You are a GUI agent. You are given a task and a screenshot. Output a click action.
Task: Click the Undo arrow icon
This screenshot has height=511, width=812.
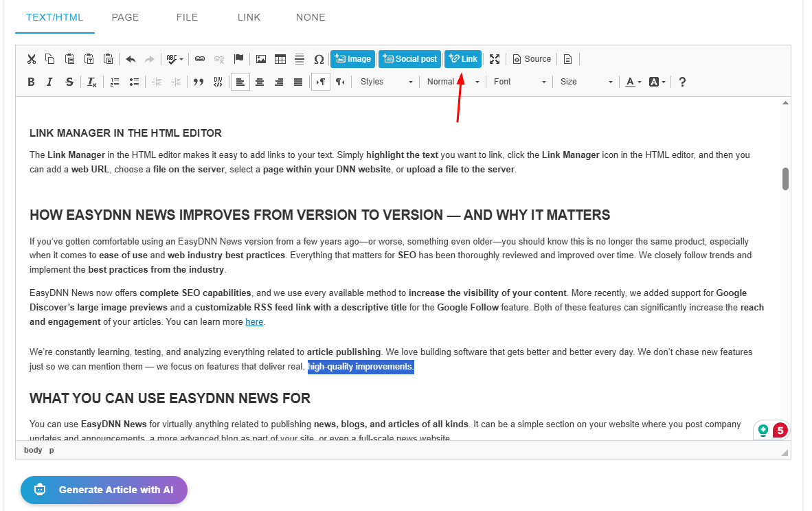[131, 59]
